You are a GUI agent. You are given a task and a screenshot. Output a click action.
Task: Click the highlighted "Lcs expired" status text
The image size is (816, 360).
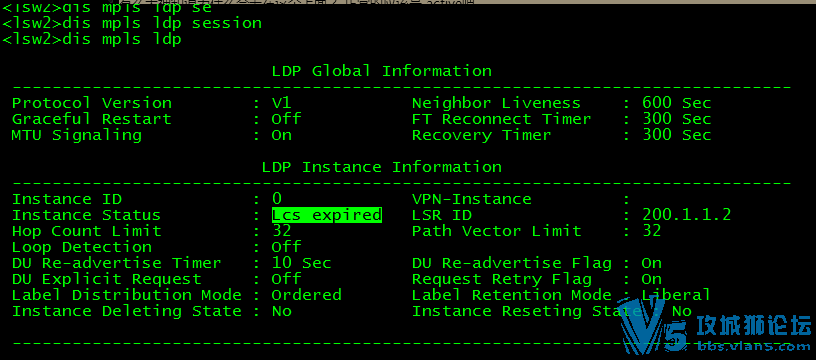[x=327, y=215]
